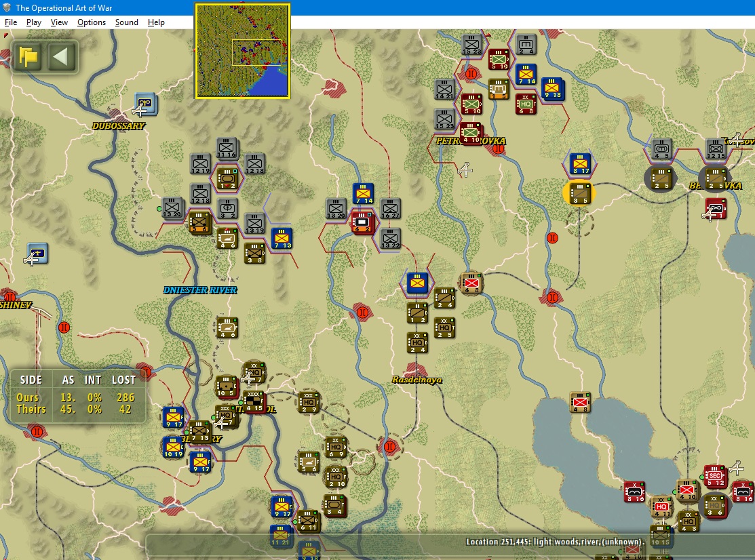The image size is (755, 560).
Task: Select the red HQ unit 4 8
Action: pyautogui.click(x=525, y=104)
